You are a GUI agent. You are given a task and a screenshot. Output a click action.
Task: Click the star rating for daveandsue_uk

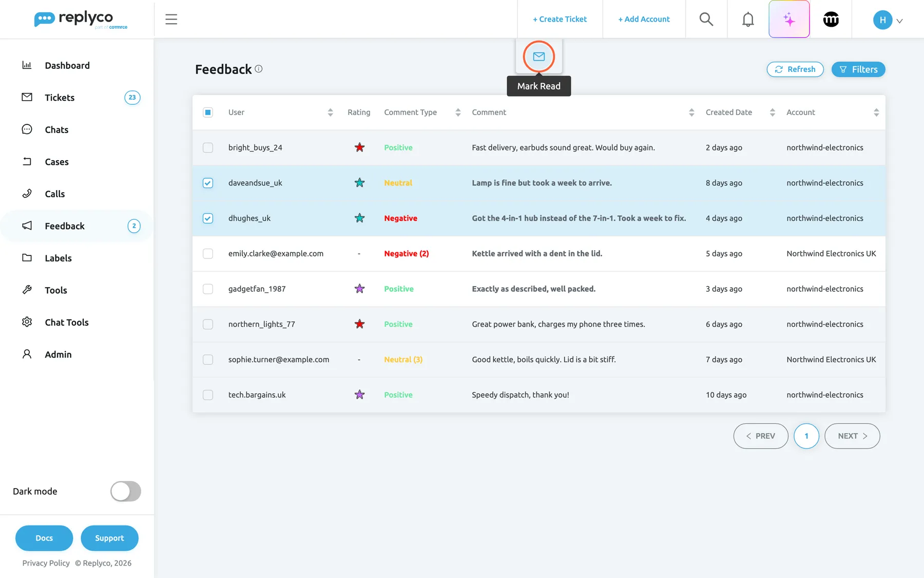[359, 183]
